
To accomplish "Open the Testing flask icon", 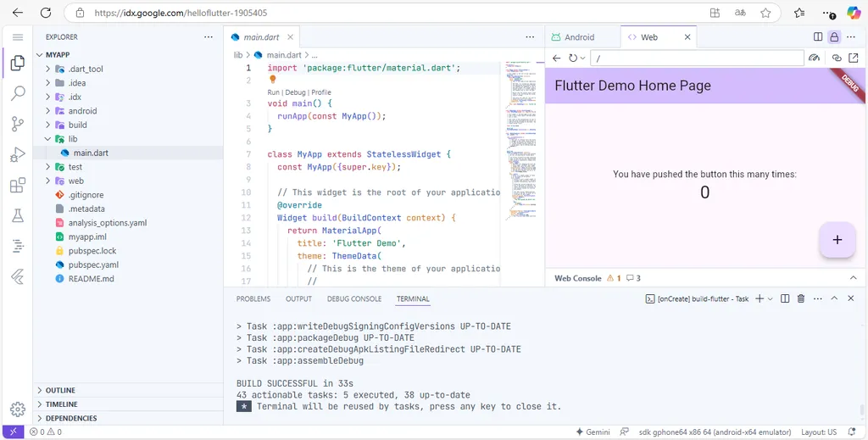I will (x=18, y=215).
